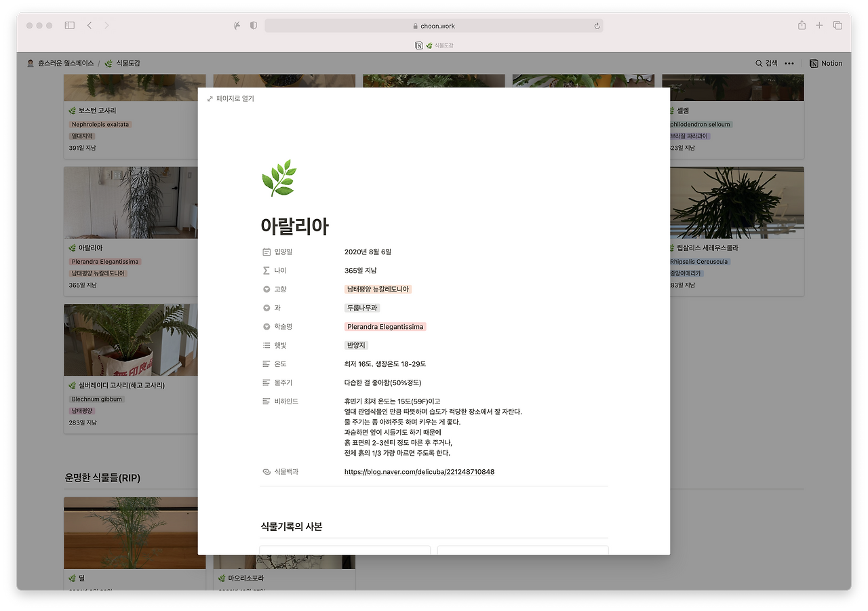The height and width of the screenshot is (611, 868).
Task: Open the 립살리스 세레우스쿨라 card photo
Action: click(737, 203)
